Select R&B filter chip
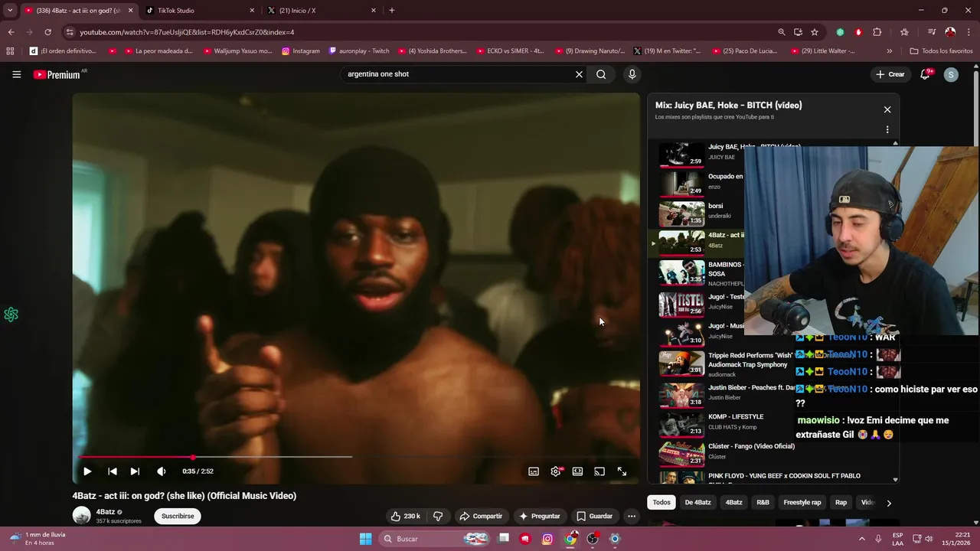980x551 pixels. 763,503
